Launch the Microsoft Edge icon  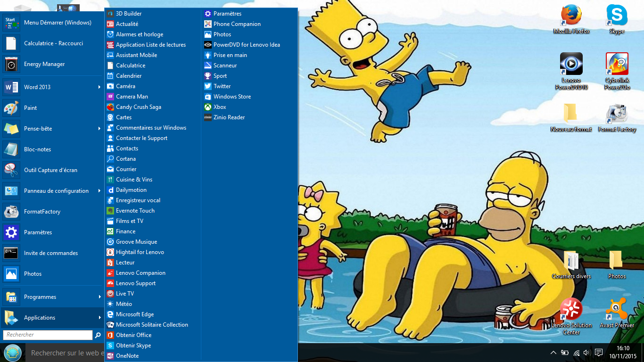[x=110, y=314]
